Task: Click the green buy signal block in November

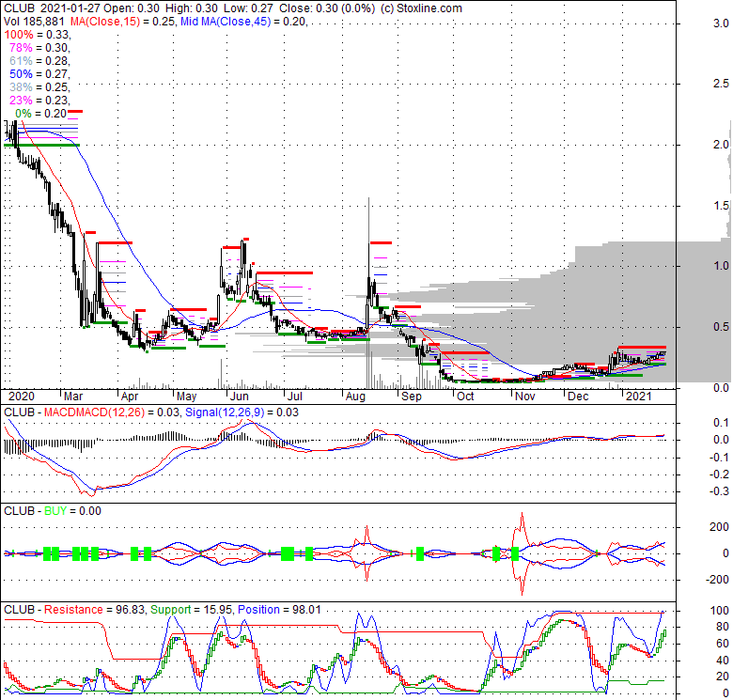Action: click(515, 554)
